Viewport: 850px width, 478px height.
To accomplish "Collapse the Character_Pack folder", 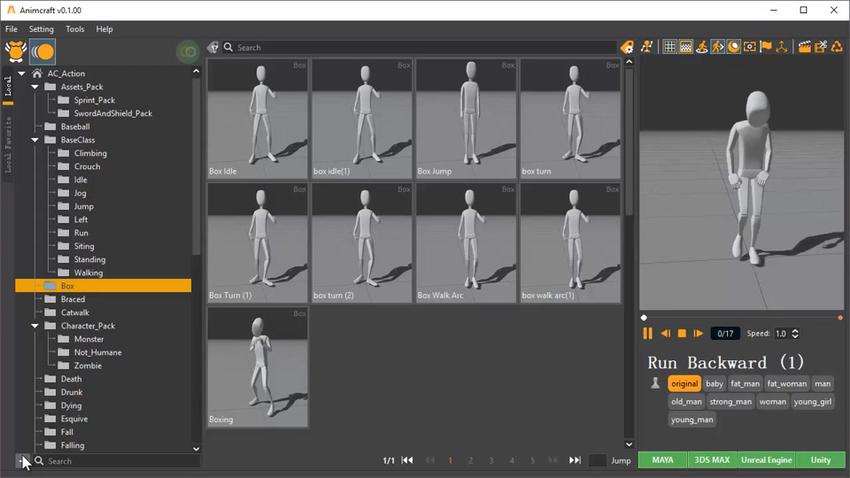I will pyautogui.click(x=37, y=326).
